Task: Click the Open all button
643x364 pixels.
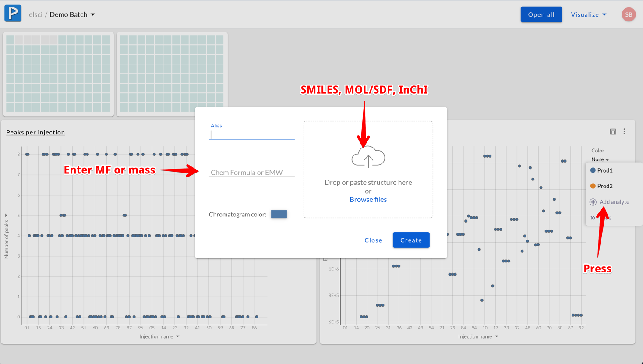Action: click(x=541, y=14)
